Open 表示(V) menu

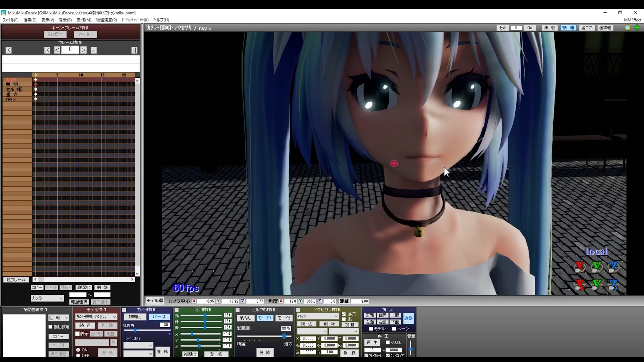click(48, 20)
